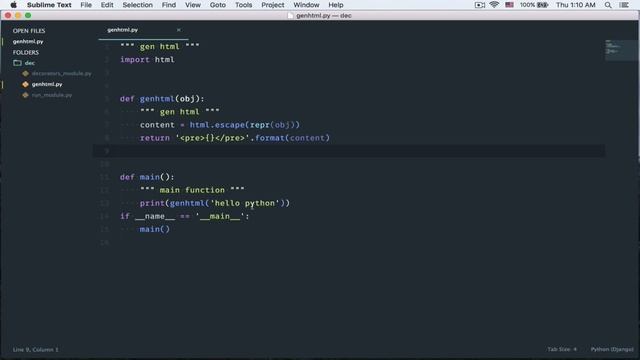Open the Project menu
Viewport: 640px width, 360px height.
click(x=273, y=5)
